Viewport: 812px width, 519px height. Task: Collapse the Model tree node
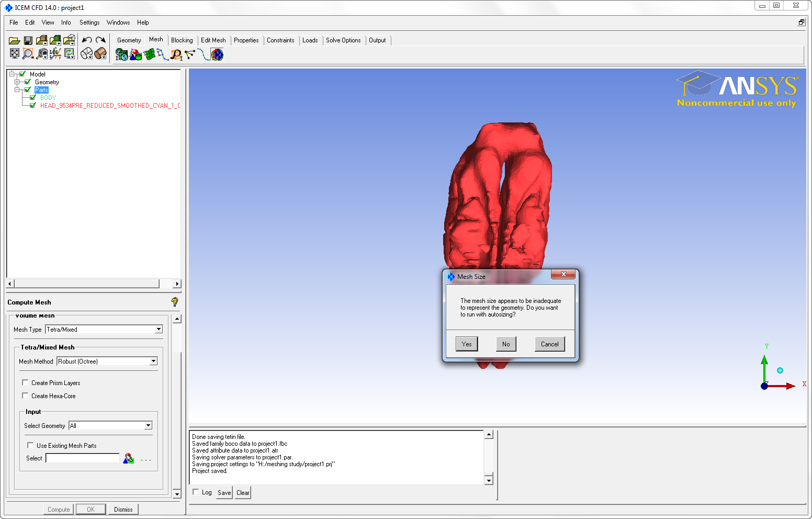(x=12, y=74)
